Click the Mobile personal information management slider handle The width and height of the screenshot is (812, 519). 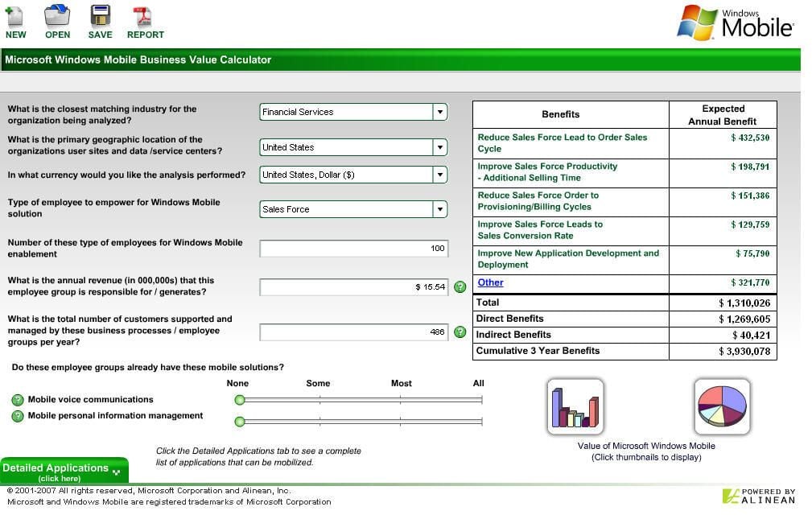[239, 422]
